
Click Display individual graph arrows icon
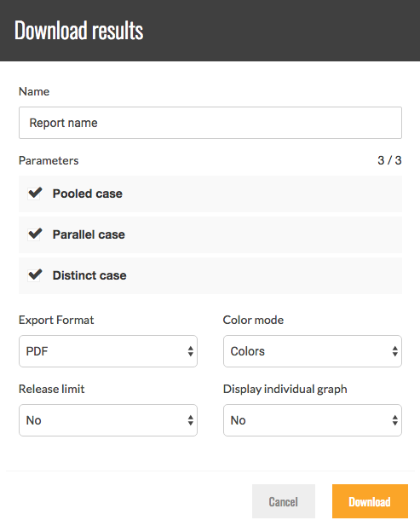click(x=394, y=420)
